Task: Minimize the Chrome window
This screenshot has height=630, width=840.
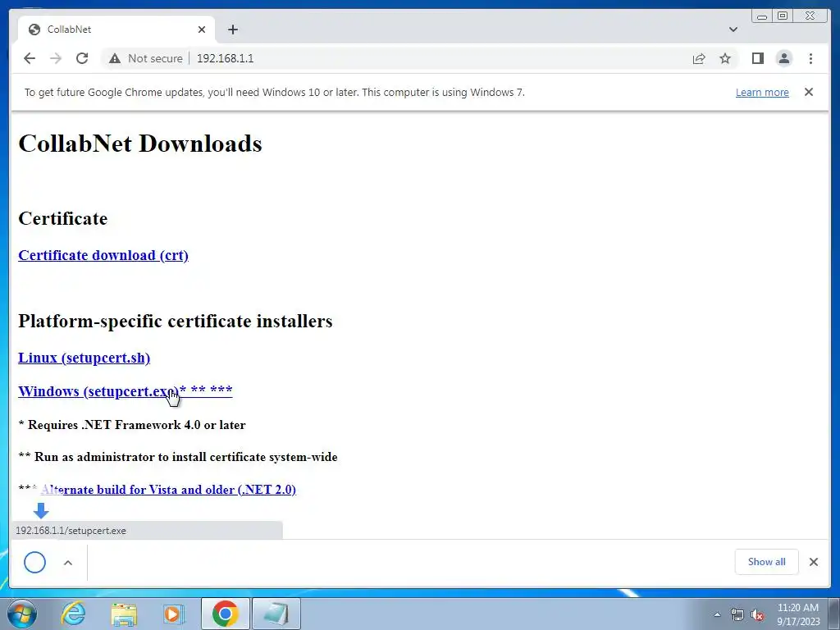Action: [x=762, y=16]
